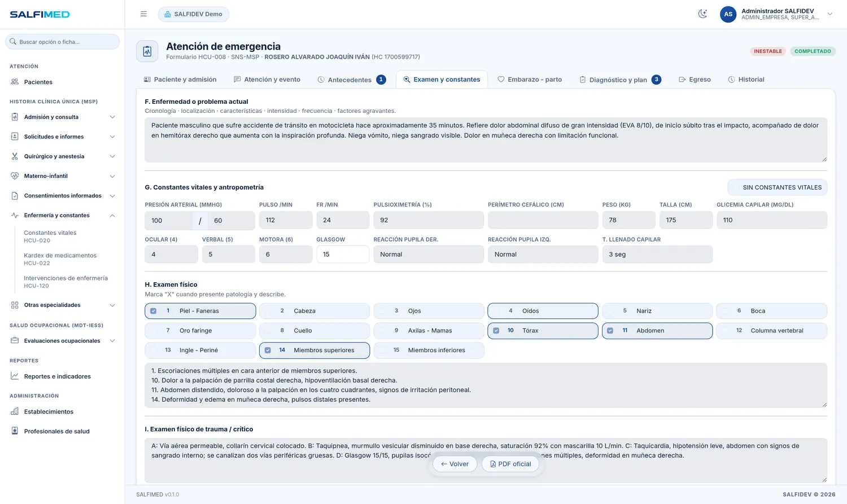Expand Solicitudes e informes chevron

pyautogui.click(x=112, y=137)
